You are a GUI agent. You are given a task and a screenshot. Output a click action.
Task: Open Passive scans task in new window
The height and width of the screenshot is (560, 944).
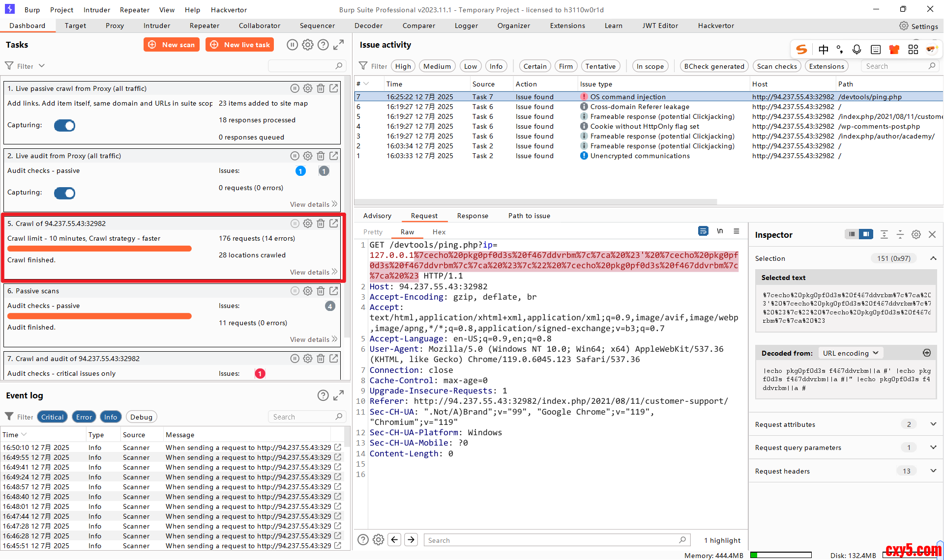(334, 291)
